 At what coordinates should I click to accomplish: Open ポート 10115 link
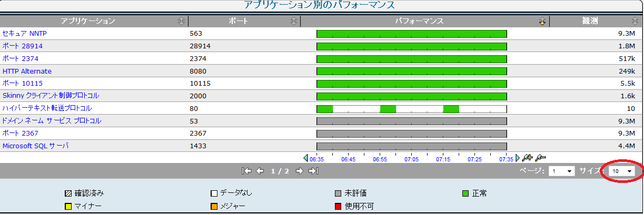[23, 84]
